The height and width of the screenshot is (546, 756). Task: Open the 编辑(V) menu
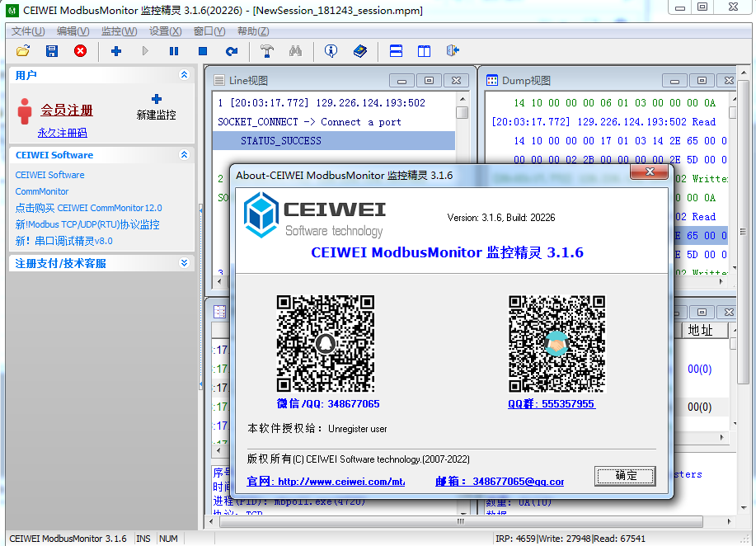(73, 31)
